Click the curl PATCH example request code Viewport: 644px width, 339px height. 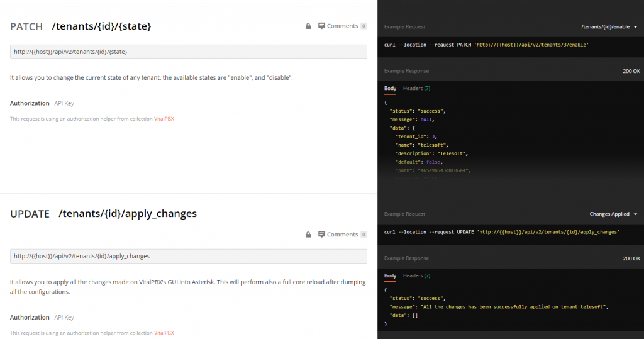(x=486, y=45)
